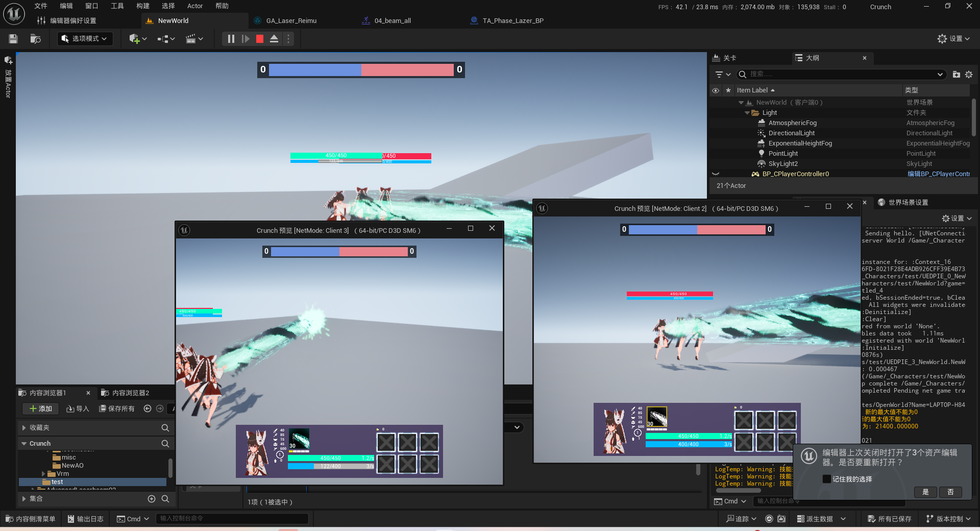Check the 记住我的选择 checkbox
Image resolution: width=980 pixels, height=531 pixels.
point(826,479)
